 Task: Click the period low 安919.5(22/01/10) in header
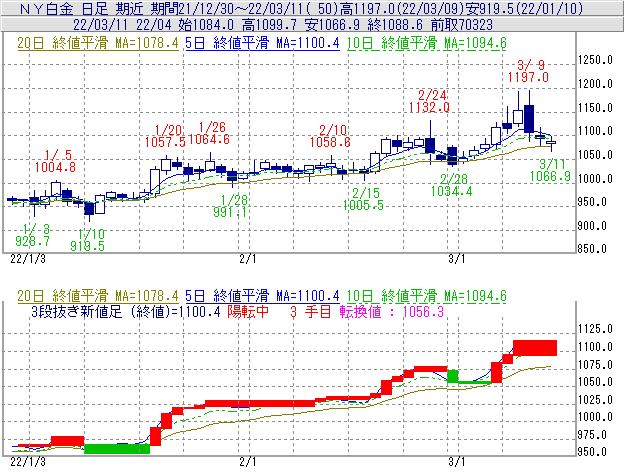tap(526, 8)
